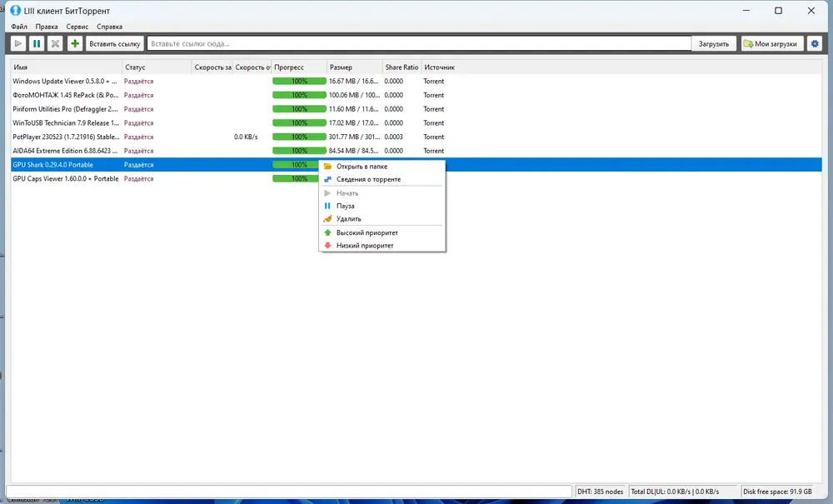
Task: Sort by the Источник column header
Action: point(439,67)
